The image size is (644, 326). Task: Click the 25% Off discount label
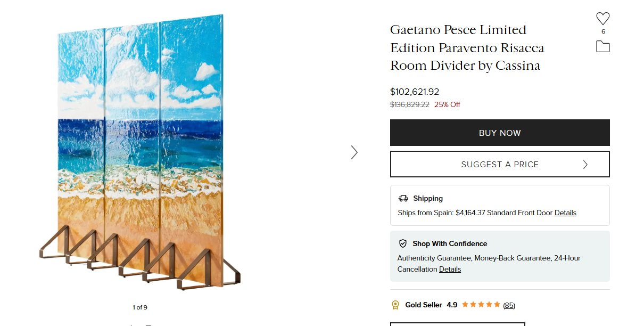point(447,104)
